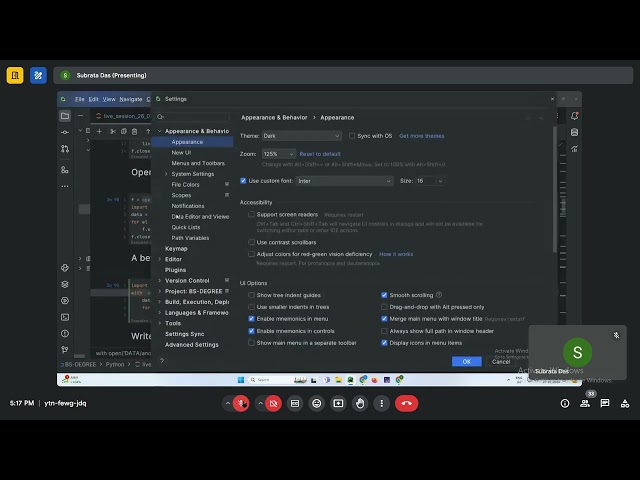Open the pull requests tool window icon
Screen dimensions: 640x480
pyautogui.click(x=65, y=149)
